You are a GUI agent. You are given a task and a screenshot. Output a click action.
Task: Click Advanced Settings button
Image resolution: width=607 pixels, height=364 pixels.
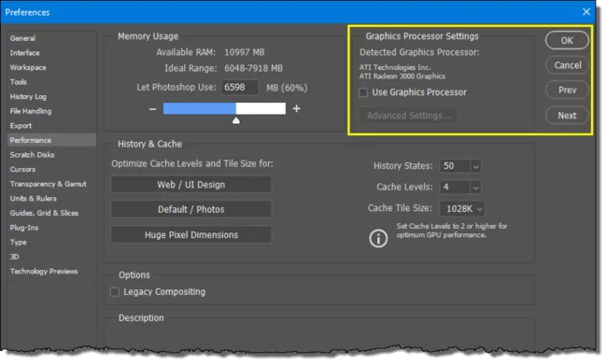[408, 116]
